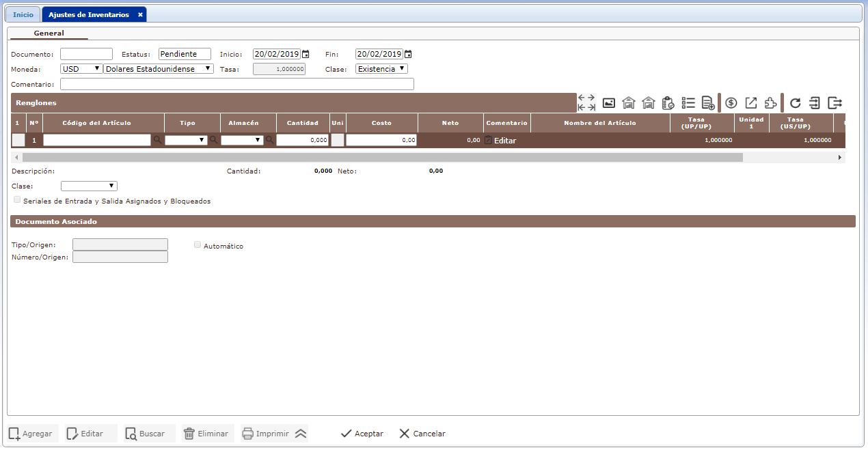Screen dimensions: 868x450
Task: Click the expand arrows icon in Renglones toolbar
Action: click(586, 103)
